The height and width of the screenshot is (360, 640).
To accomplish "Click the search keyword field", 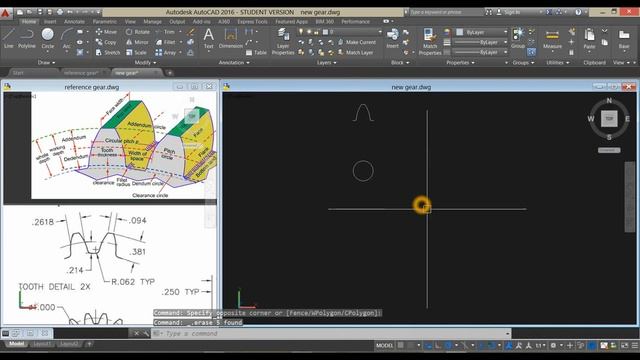I will tap(446, 12).
